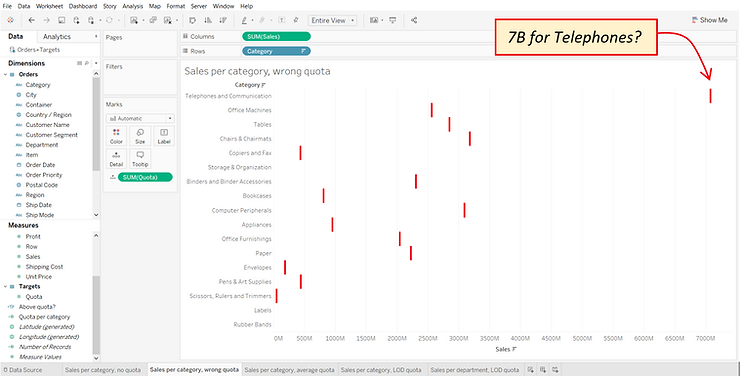Switch to 'Sales per category, average quota' sheet
This screenshot has width=740, height=376.
click(289, 370)
